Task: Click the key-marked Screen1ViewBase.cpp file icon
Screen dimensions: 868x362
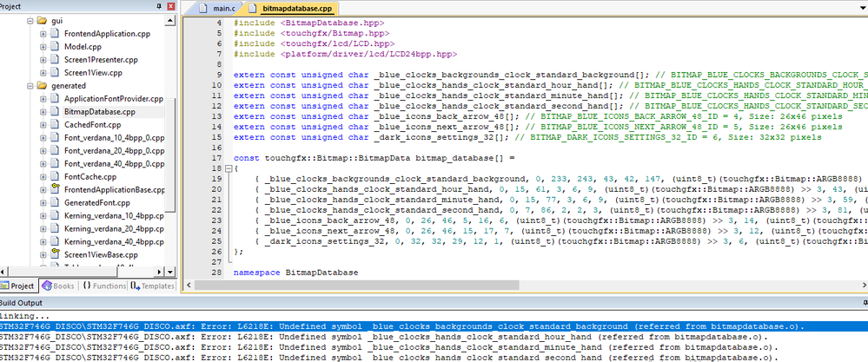Action: 56,254
